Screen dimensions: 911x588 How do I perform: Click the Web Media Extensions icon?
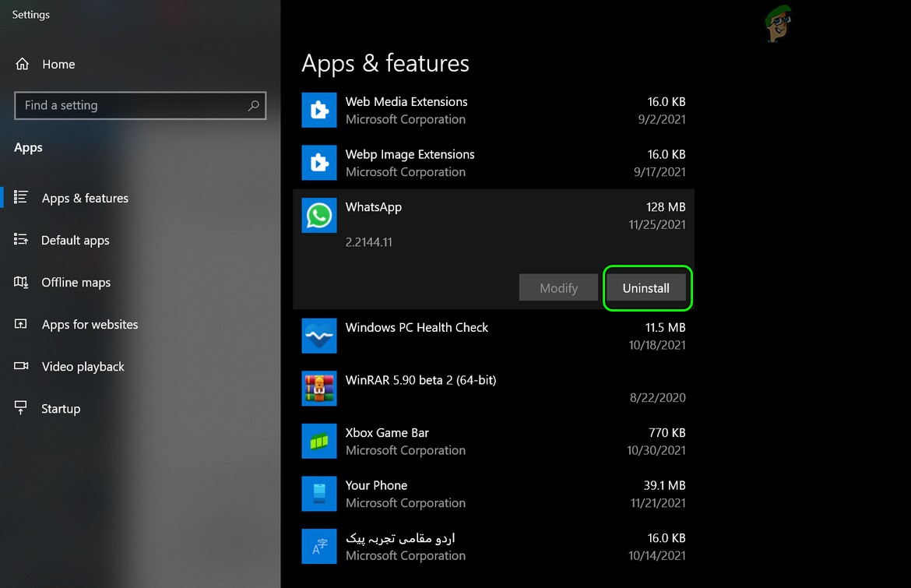pyautogui.click(x=318, y=110)
